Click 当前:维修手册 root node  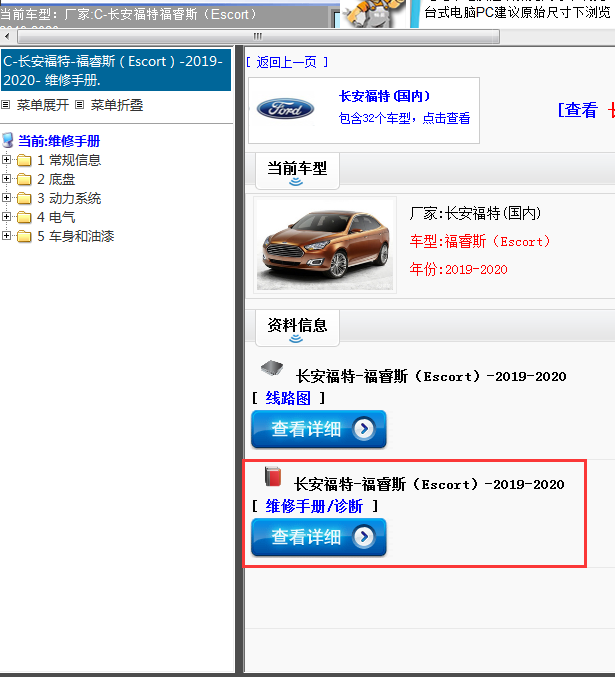pyautogui.click(x=59, y=141)
